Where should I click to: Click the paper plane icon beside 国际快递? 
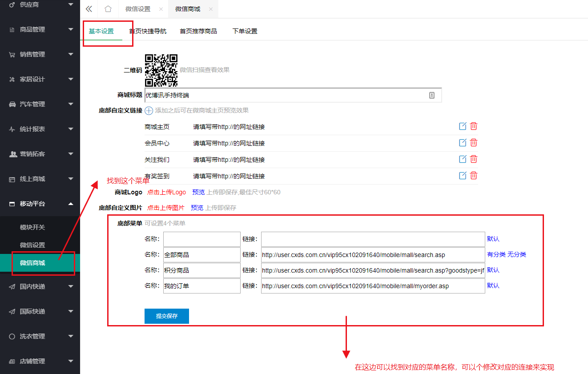coord(12,311)
